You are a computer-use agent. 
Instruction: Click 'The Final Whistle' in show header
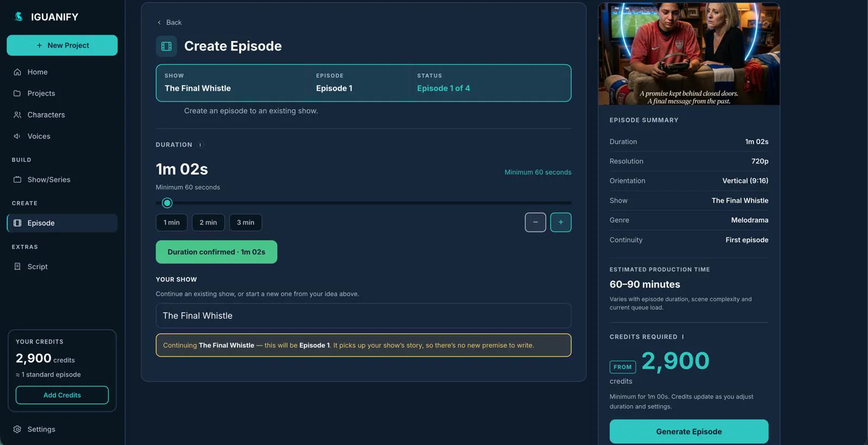coord(197,88)
